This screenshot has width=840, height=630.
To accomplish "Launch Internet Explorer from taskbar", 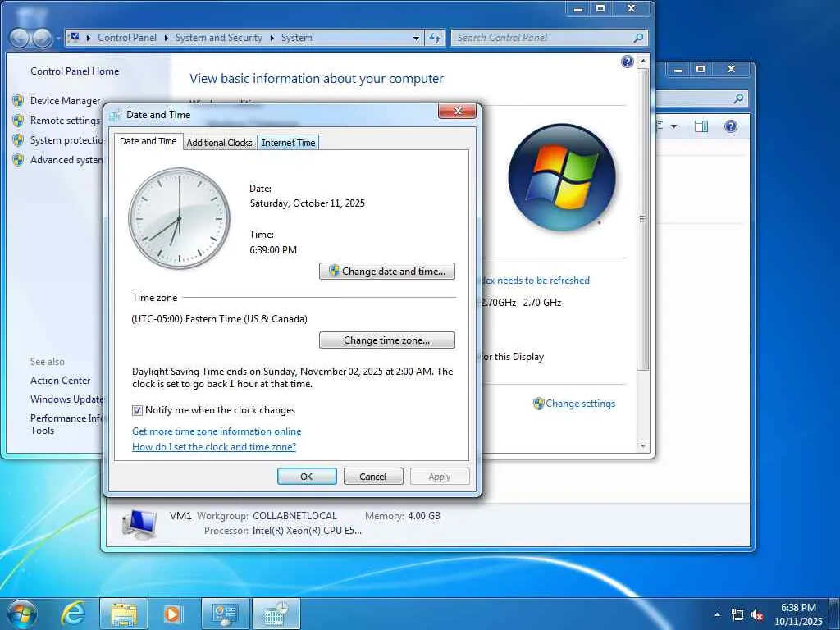I will click(73, 614).
